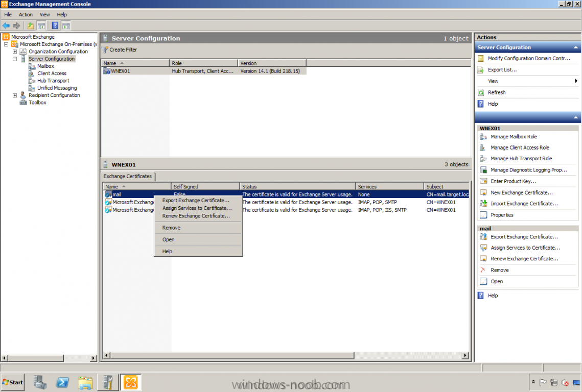Click the red X Remove action in Actions pane
The height and width of the screenshot is (392, 582).
499,271
